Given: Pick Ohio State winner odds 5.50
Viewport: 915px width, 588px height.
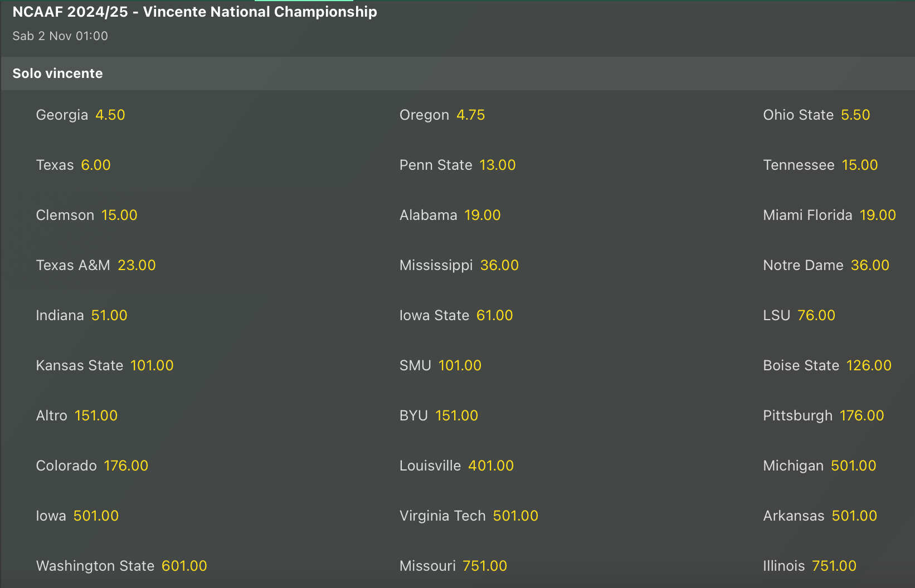Looking at the screenshot, I should [816, 115].
